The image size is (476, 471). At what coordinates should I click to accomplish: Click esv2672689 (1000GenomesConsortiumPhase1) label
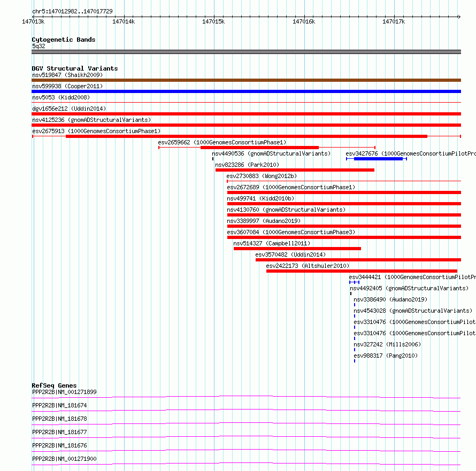coord(291,187)
